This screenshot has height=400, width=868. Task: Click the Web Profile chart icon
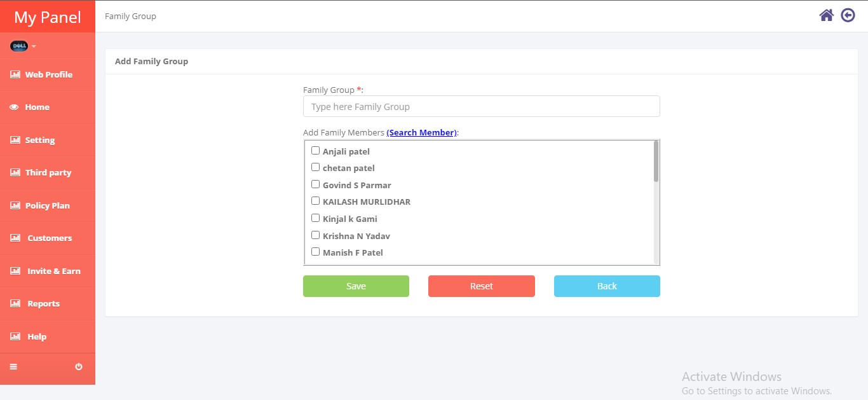click(15, 74)
